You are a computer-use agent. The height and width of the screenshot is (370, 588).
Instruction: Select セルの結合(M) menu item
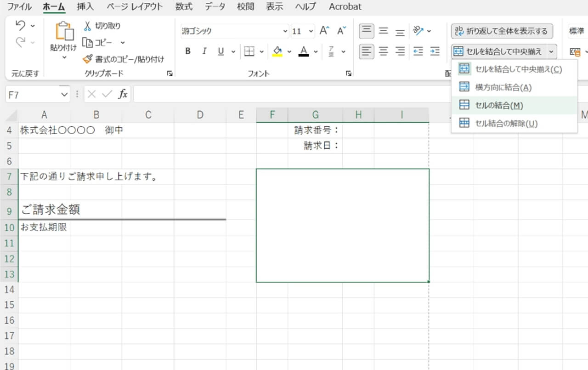pos(514,105)
